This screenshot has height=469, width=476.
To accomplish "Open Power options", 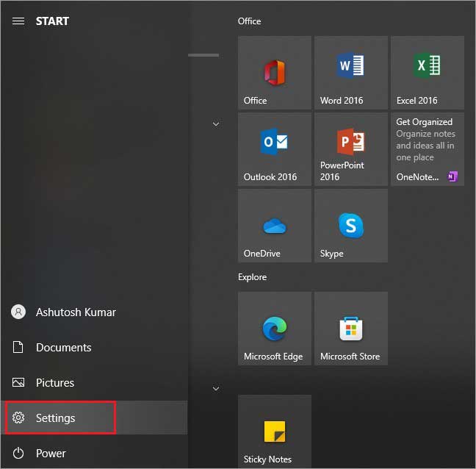I will pyautogui.click(x=94, y=454).
